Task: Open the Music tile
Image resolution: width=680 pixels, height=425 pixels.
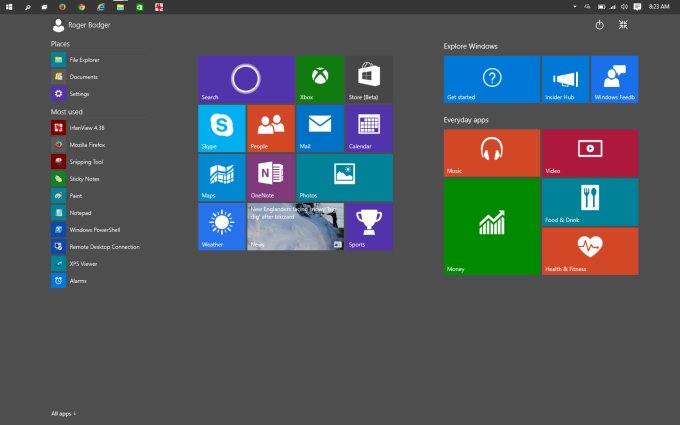Action: 491,152
